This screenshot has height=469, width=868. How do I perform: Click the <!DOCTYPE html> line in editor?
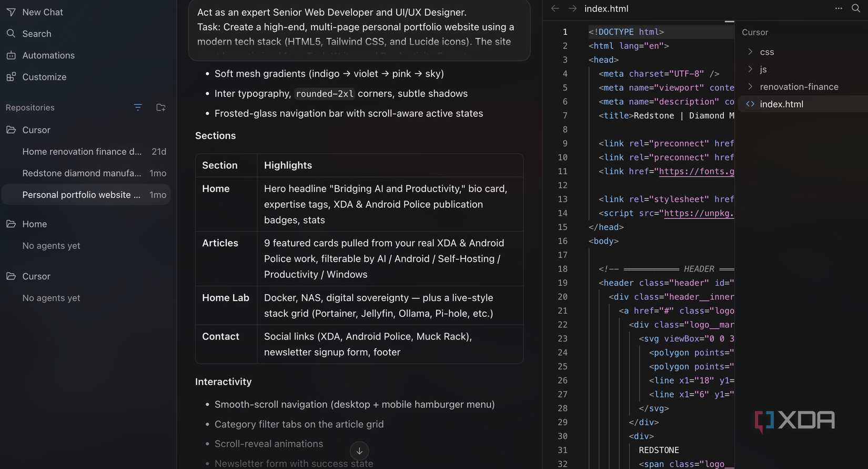click(x=626, y=32)
